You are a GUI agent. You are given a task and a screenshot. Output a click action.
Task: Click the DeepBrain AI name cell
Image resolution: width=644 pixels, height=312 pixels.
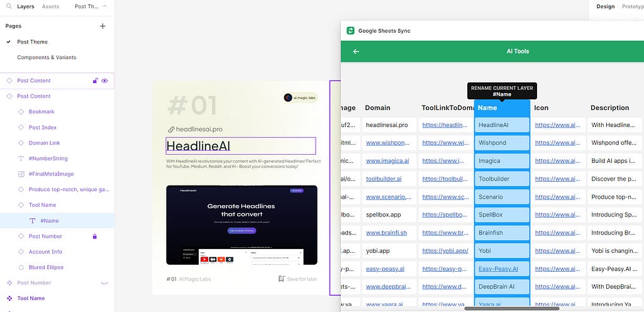pyautogui.click(x=502, y=287)
